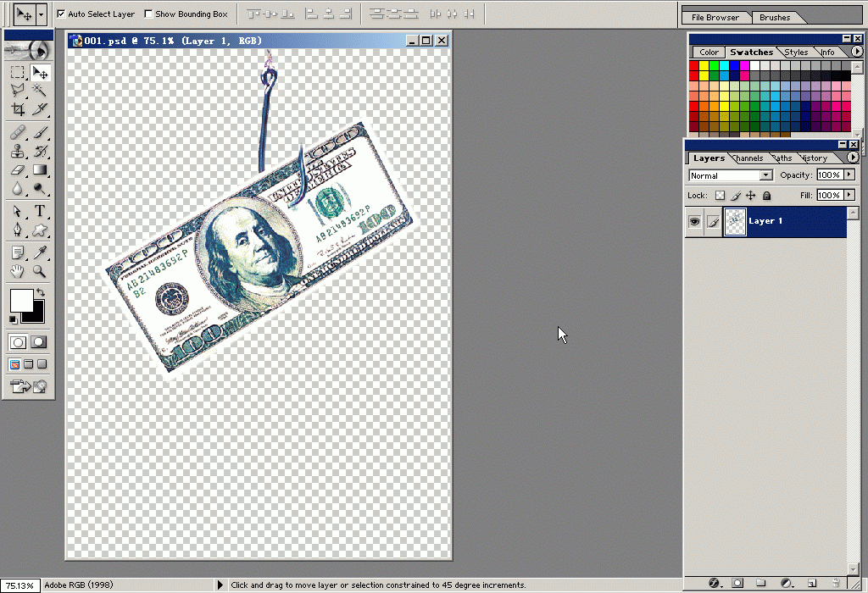Select the Path Selection tool
The height and width of the screenshot is (593, 868).
18,211
